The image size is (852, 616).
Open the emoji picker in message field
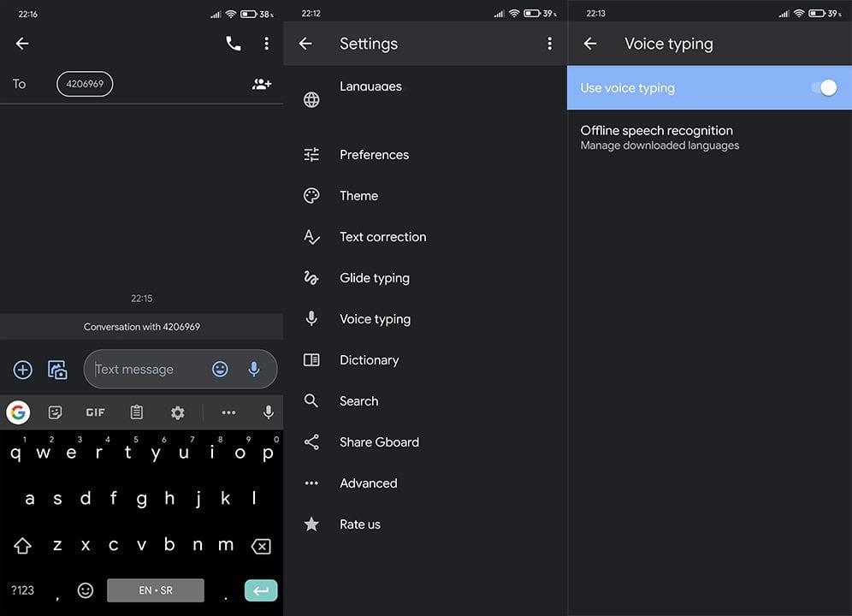(x=220, y=369)
